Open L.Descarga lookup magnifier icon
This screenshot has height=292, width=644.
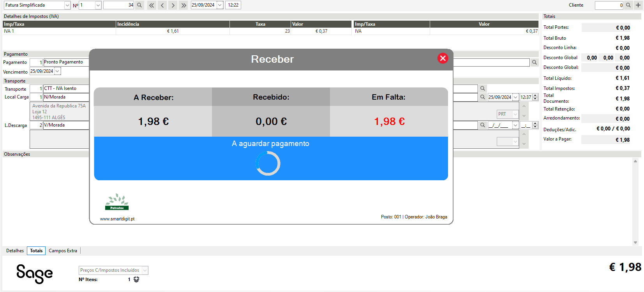pos(483,125)
